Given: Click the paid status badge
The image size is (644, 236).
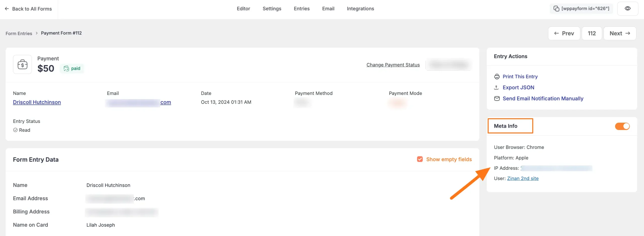Looking at the screenshot, I should [x=72, y=68].
